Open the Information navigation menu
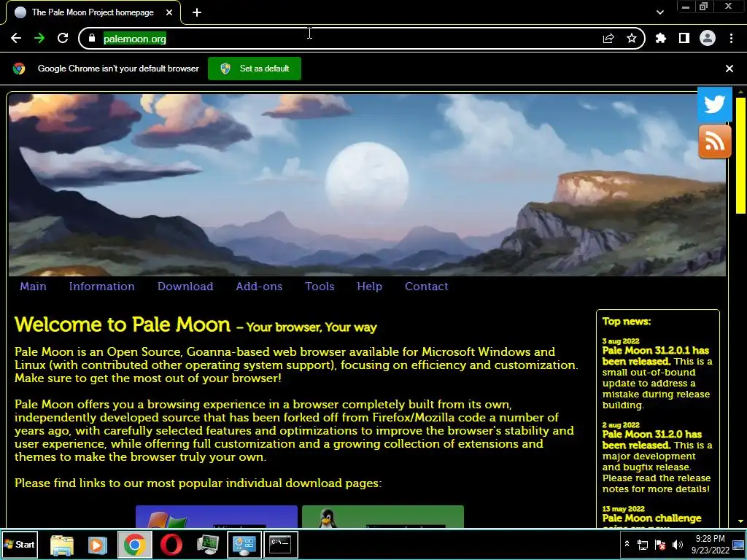 pyautogui.click(x=101, y=286)
